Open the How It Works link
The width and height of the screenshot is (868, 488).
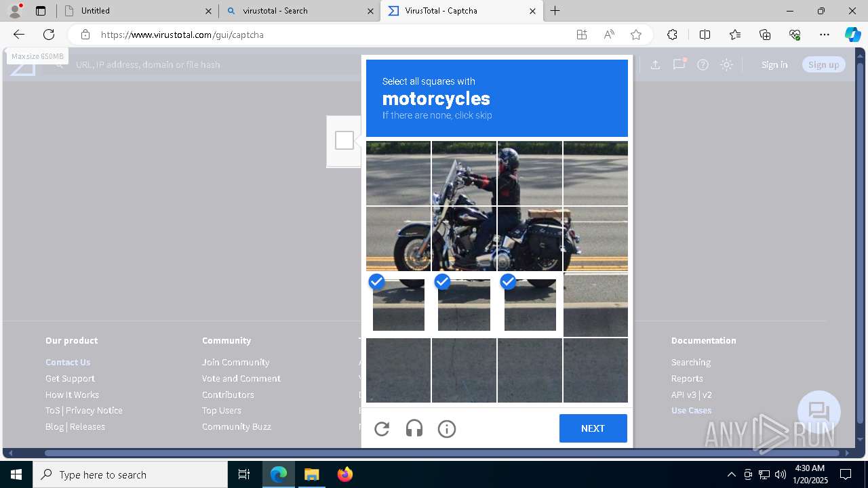point(72,394)
